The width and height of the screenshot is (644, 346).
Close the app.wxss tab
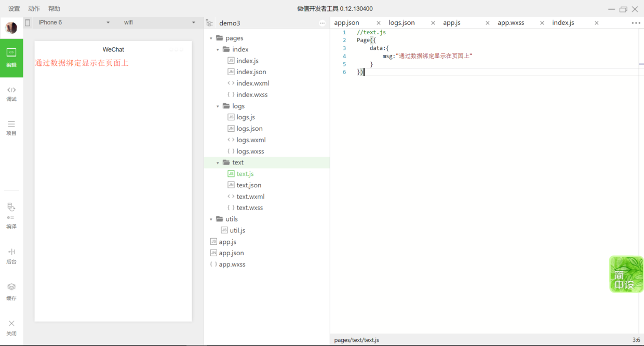542,23
